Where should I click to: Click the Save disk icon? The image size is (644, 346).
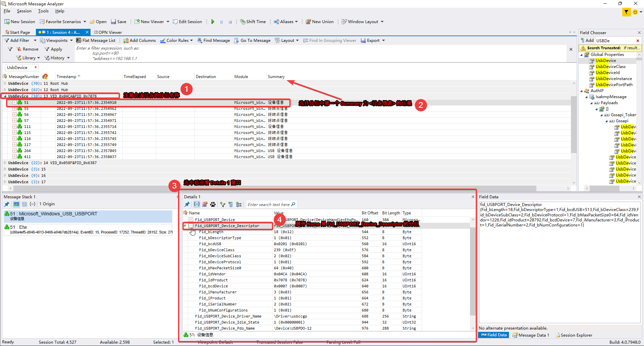coord(114,22)
